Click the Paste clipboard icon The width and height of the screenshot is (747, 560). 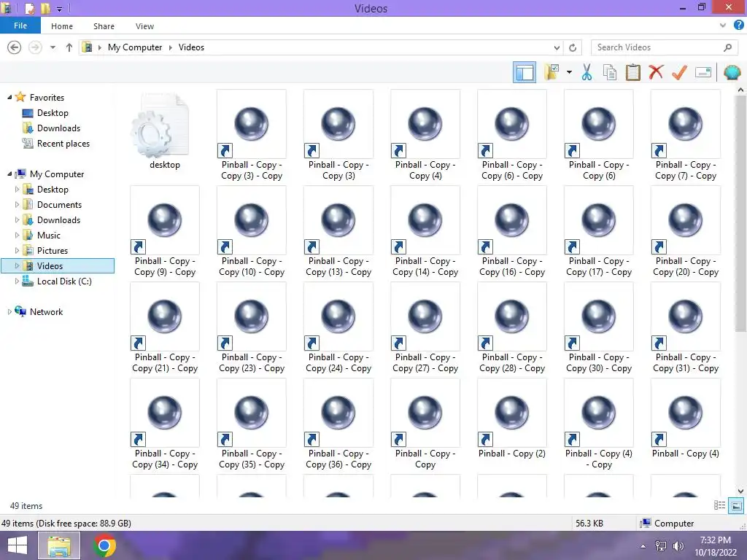(x=632, y=72)
